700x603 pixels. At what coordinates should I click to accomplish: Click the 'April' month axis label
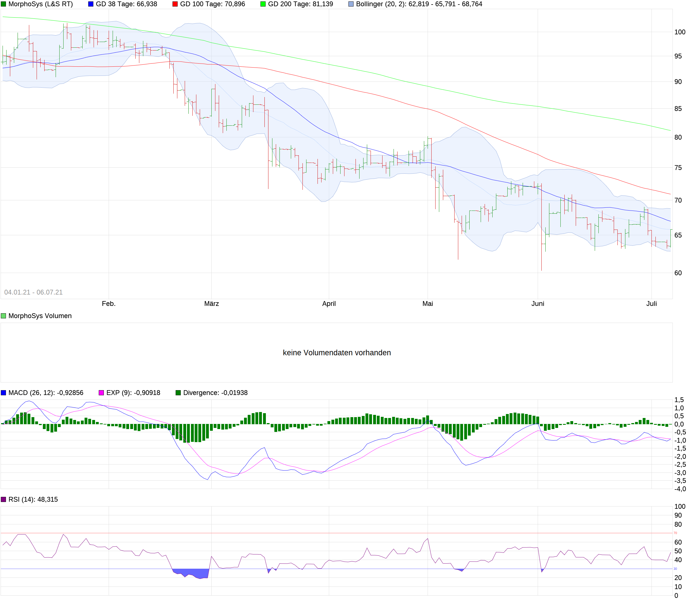329,304
